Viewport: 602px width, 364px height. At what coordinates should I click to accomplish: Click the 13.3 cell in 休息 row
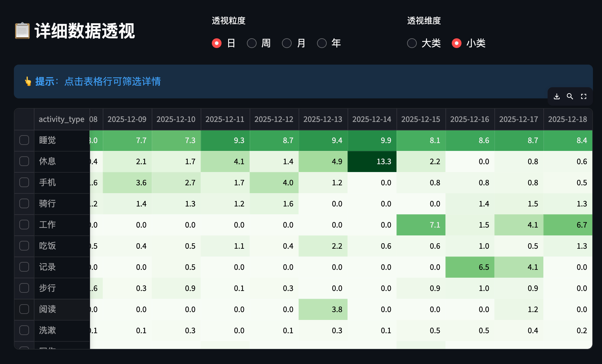click(372, 161)
